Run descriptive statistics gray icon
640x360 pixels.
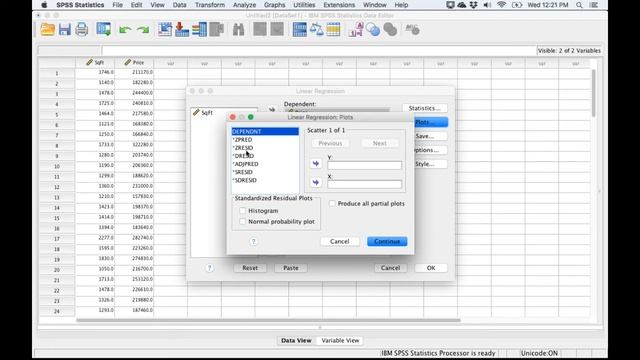point(217,29)
